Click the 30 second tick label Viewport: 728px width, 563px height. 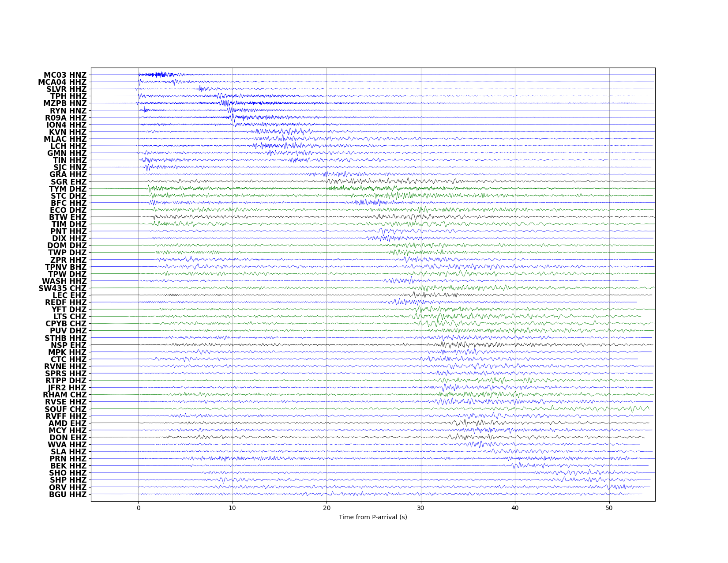pos(421,508)
